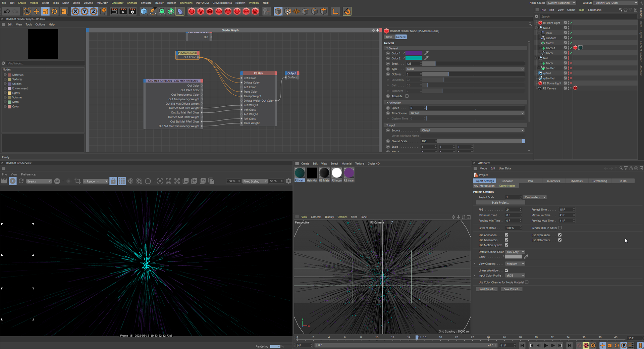Enable the Absolute checkbox
Image resolution: width=644 pixels, height=349 pixels.
pyautogui.click(x=407, y=96)
